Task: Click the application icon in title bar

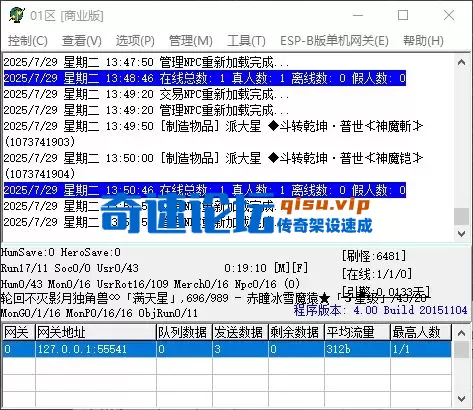Action: click(x=17, y=15)
